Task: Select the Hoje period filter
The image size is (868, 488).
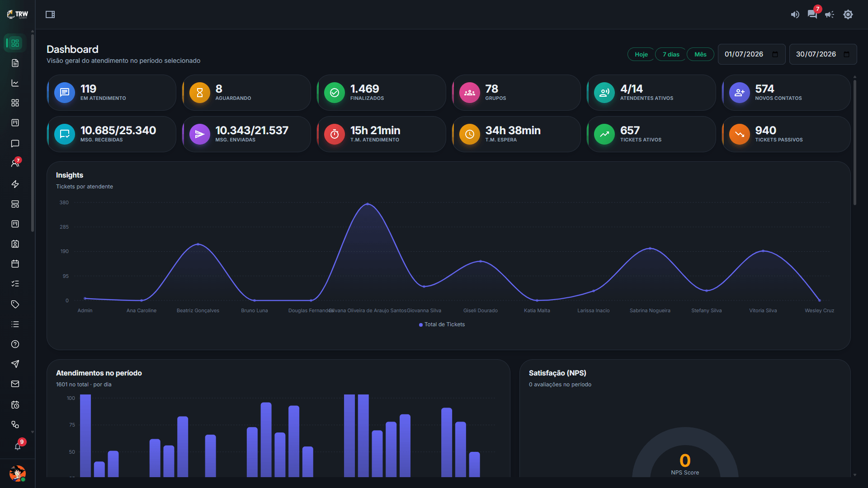Action: click(641, 54)
